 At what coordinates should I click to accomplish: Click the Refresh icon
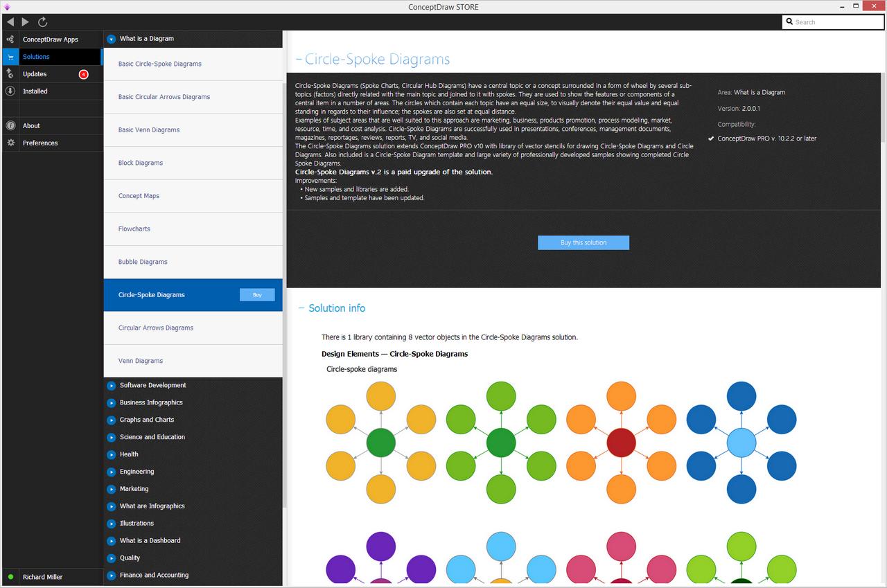[x=43, y=22]
